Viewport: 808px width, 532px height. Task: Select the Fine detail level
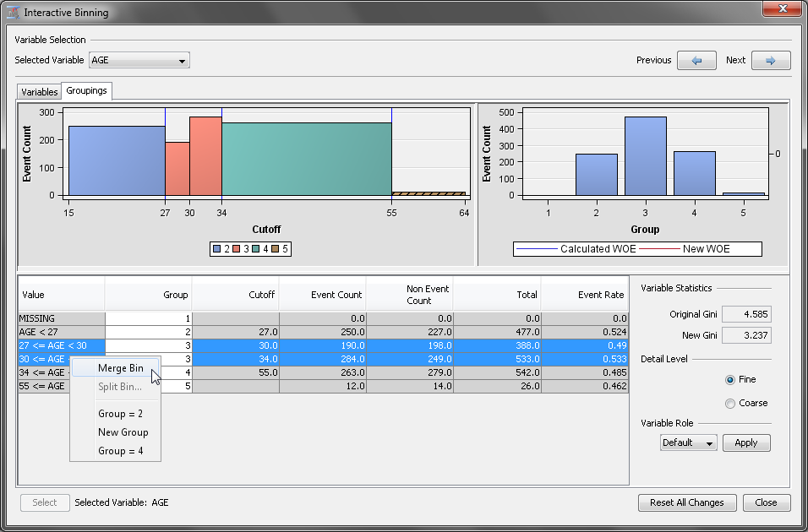730,380
